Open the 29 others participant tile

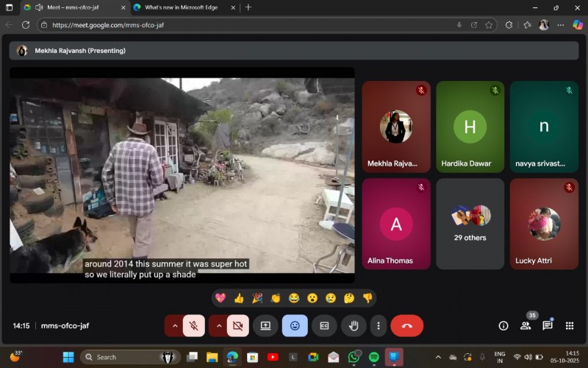(x=470, y=224)
